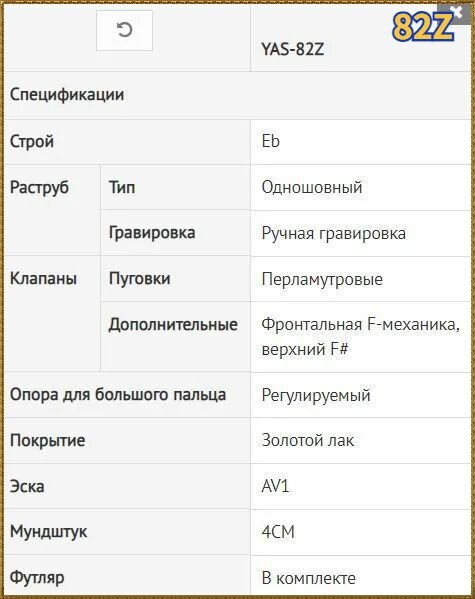
Task: Select the Перламутровые value
Action: point(322,279)
